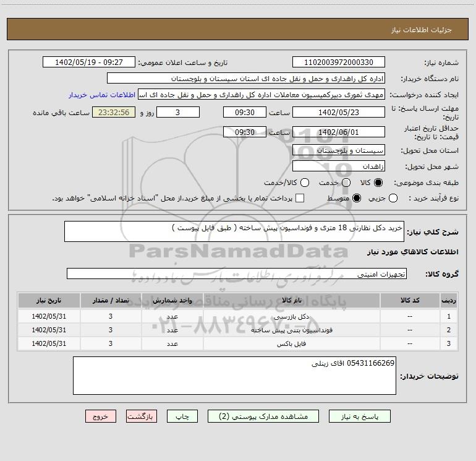
Task: Click the پاسخ به نیاز button
Action: (360, 416)
